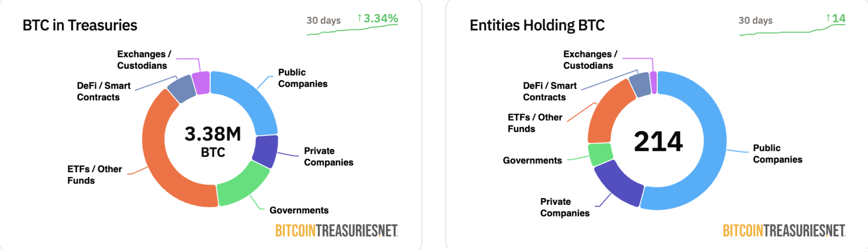The width and height of the screenshot is (868, 249).
Task: Select the Entities Holding BTC title
Action: click(x=537, y=25)
